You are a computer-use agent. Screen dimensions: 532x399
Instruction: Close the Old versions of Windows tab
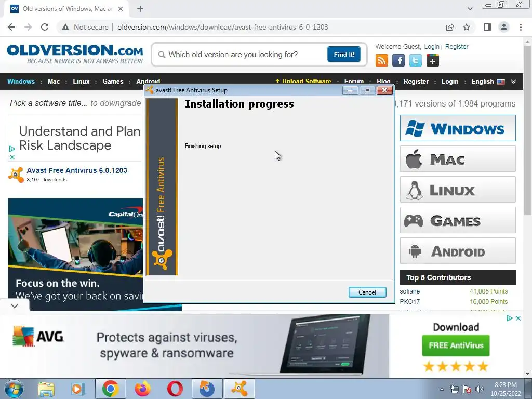pyautogui.click(x=121, y=9)
